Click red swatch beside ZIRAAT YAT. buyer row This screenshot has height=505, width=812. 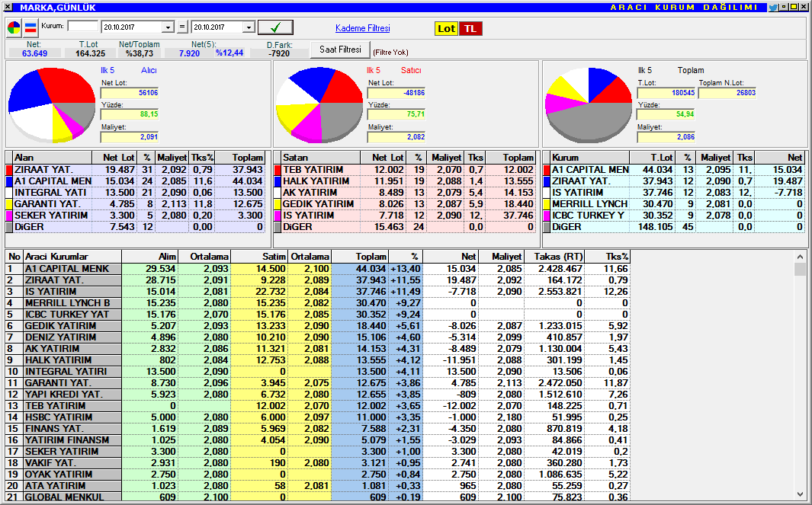point(9,170)
